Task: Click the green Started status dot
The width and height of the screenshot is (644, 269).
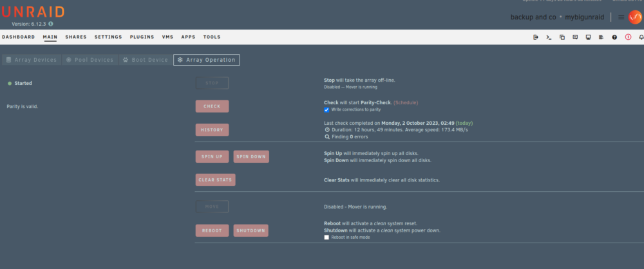Action: [10, 84]
